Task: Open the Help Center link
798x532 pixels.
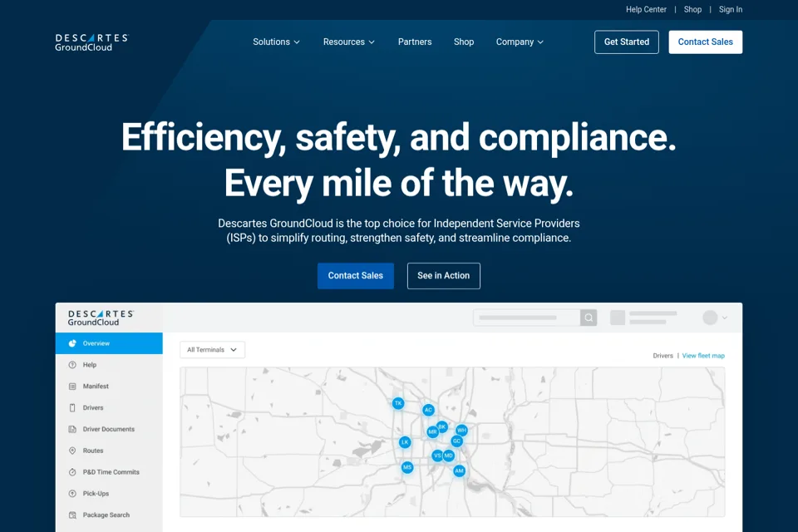Action: pos(646,9)
